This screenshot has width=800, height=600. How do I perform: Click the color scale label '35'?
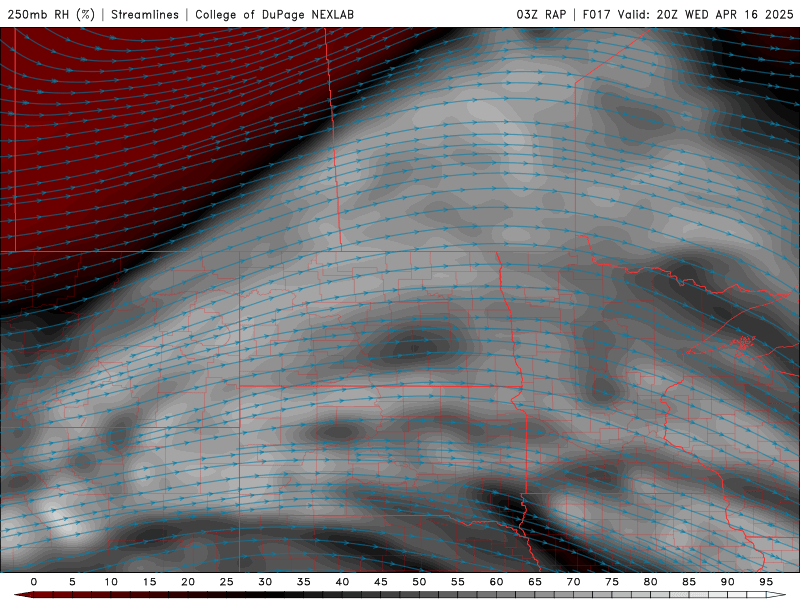coord(304,582)
